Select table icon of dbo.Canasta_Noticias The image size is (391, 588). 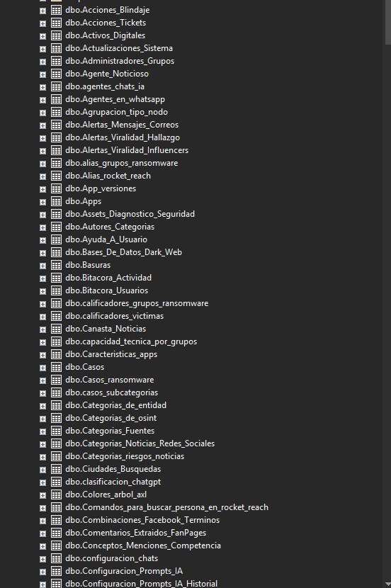coord(56,329)
